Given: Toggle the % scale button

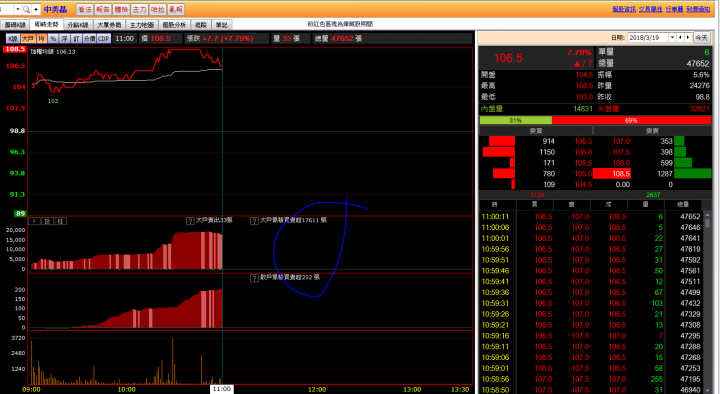Looking at the screenshot, I should [53, 39].
